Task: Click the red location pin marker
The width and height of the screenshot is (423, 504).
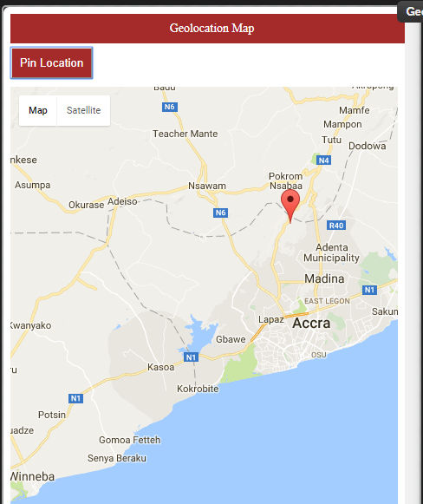Action: click(290, 206)
